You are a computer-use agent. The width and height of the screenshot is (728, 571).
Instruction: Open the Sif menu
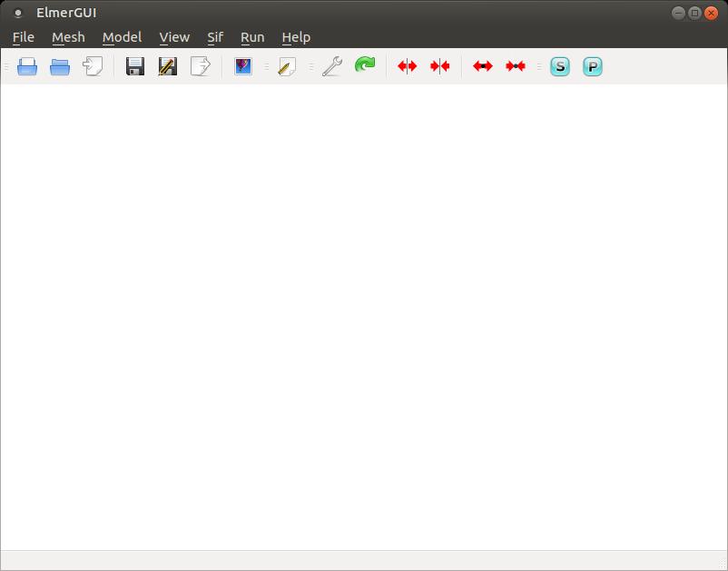pos(215,37)
